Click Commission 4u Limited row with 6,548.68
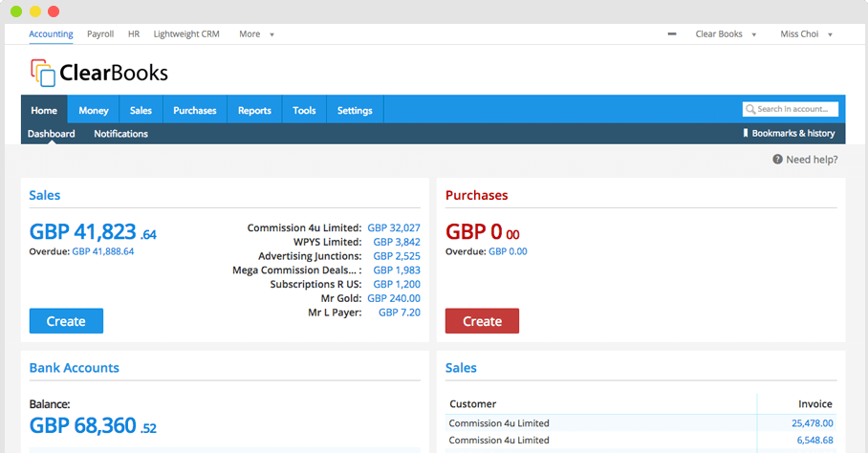 (640, 441)
